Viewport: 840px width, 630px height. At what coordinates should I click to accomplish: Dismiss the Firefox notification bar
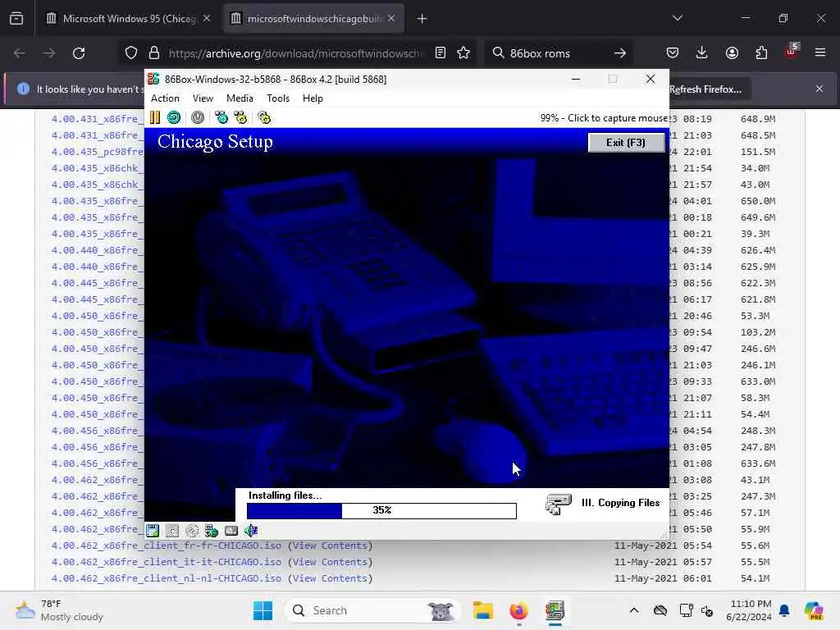click(x=819, y=89)
